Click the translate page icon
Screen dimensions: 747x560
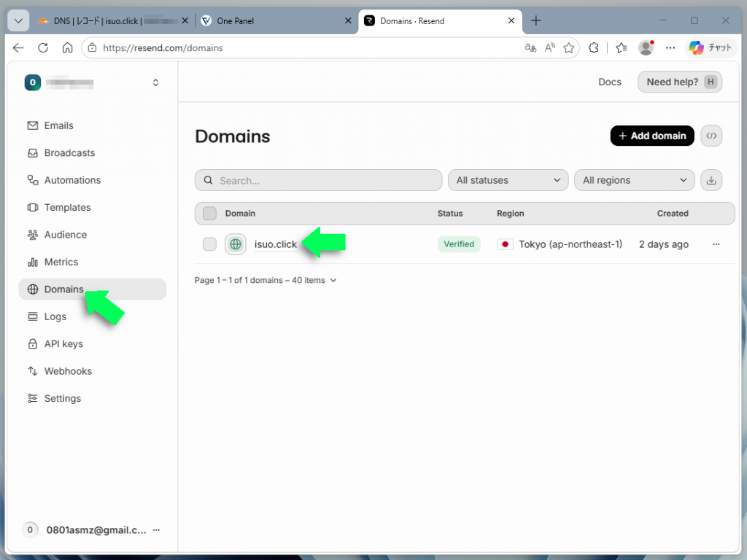coord(530,47)
